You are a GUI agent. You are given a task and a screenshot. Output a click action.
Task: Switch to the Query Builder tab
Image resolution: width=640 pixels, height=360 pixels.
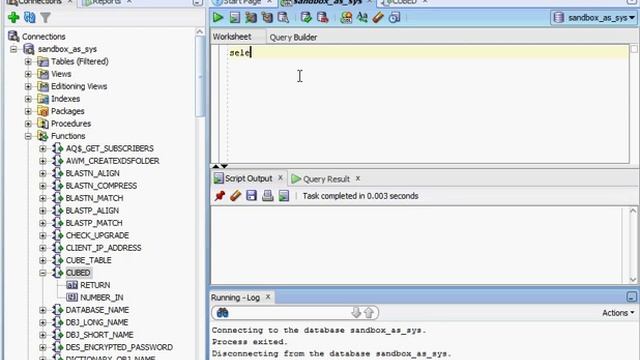tap(293, 37)
